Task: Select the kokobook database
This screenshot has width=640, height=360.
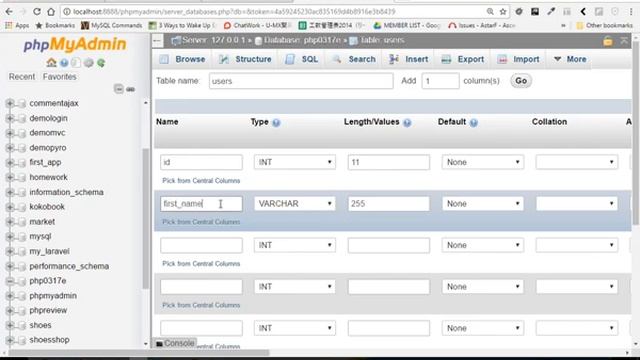Action: point(47,207)
